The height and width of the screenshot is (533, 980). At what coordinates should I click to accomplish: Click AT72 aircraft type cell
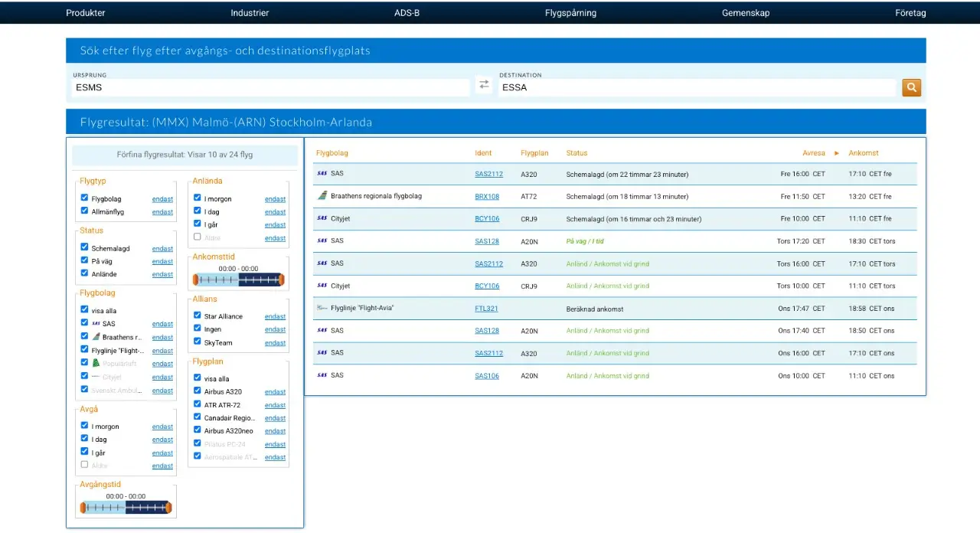coord(529,197)
